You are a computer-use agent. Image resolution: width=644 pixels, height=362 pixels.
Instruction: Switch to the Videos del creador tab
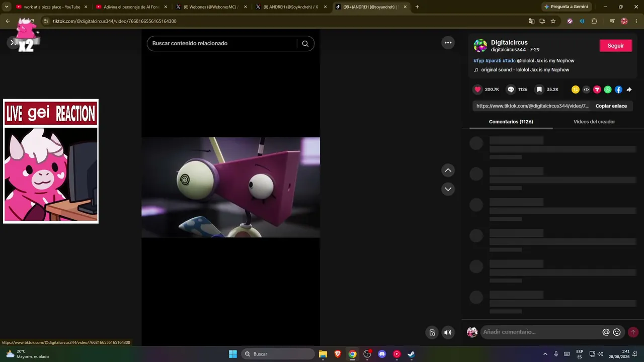(x=594, y=122)
